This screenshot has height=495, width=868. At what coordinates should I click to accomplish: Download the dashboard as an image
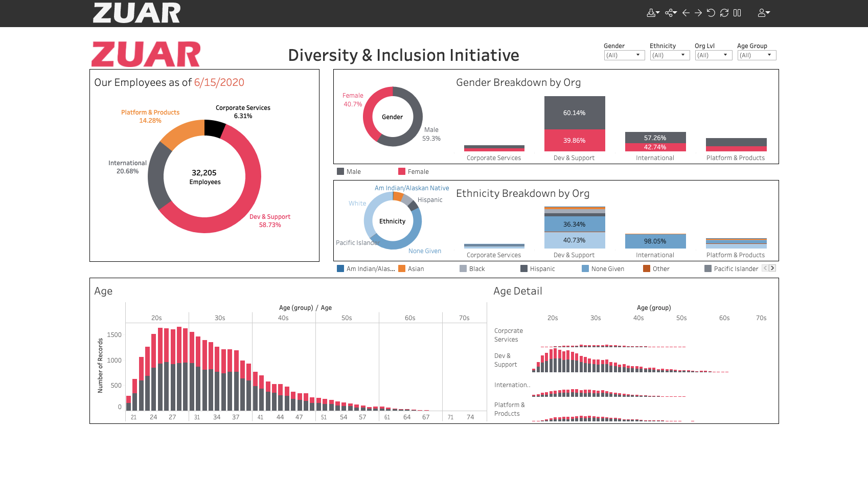tap(652, 13)
